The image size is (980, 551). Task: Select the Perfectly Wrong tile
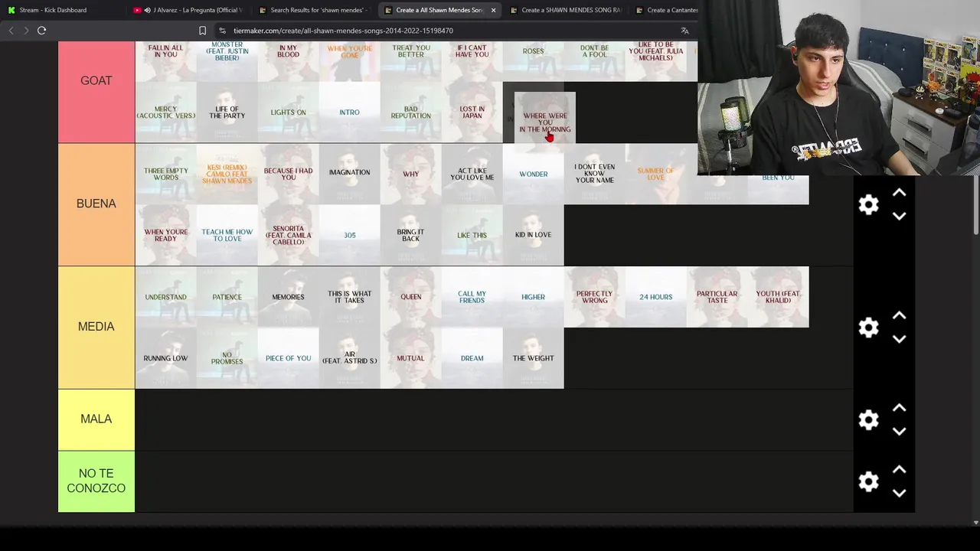pyautogui.click(x=595, y=297)
